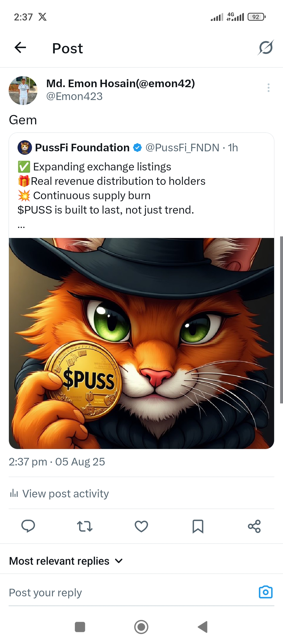This screenshot has height=644, width=283.
Task: Attach photo with camera icon
Action: (x=266, y=592)
